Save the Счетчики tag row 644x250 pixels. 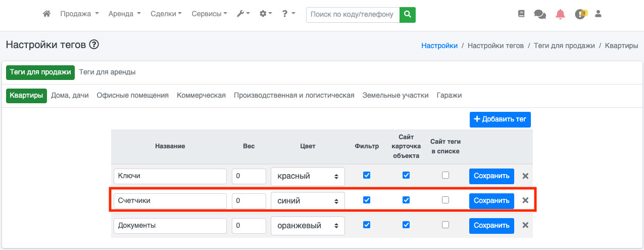(491, 201)
